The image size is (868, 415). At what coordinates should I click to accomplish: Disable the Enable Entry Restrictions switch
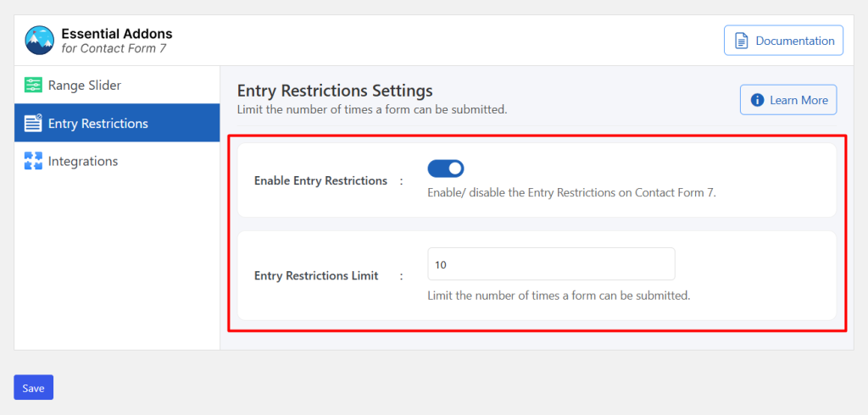point(446,169)
